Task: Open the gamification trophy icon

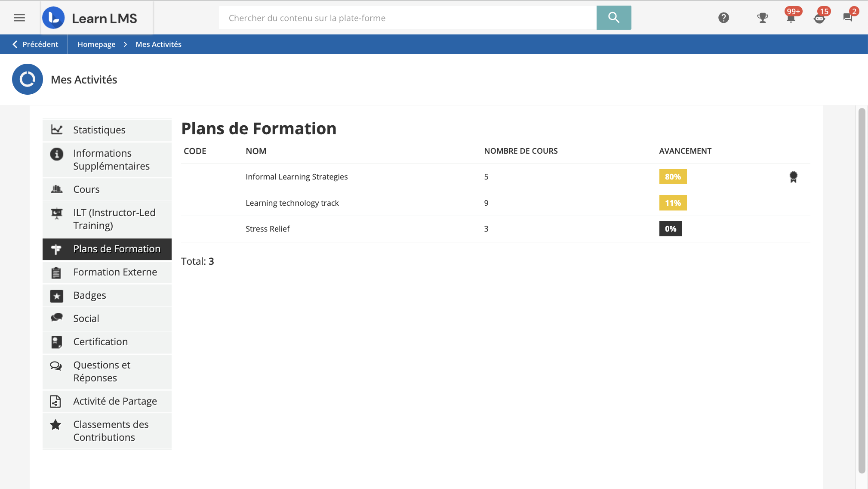Action: pos(763,18)
